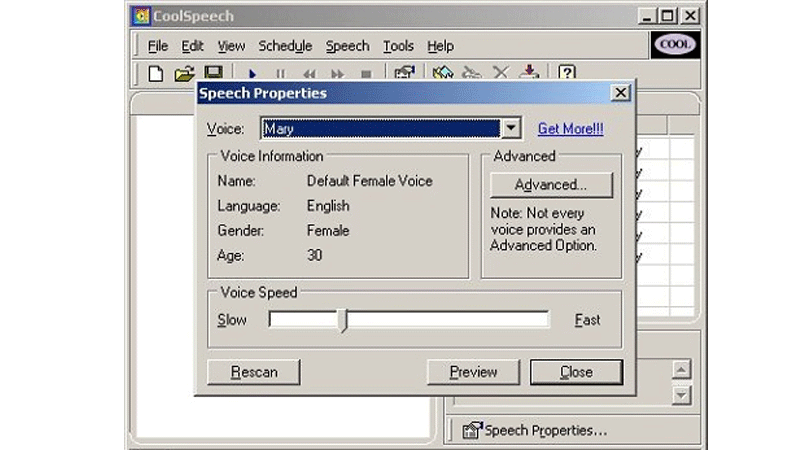Click the 'Note: Not every voice' text
The height and width of the screenshot is (450, 800).
pos(537,213)
